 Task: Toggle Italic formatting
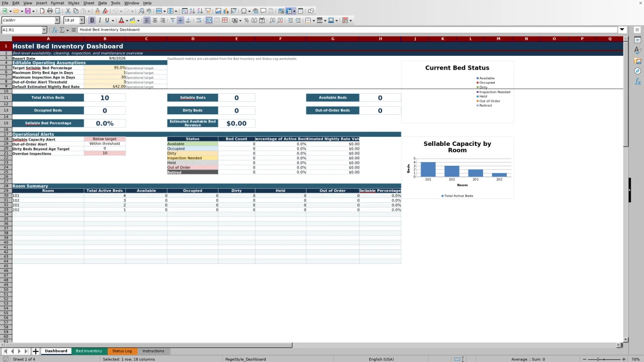[100, 20]
